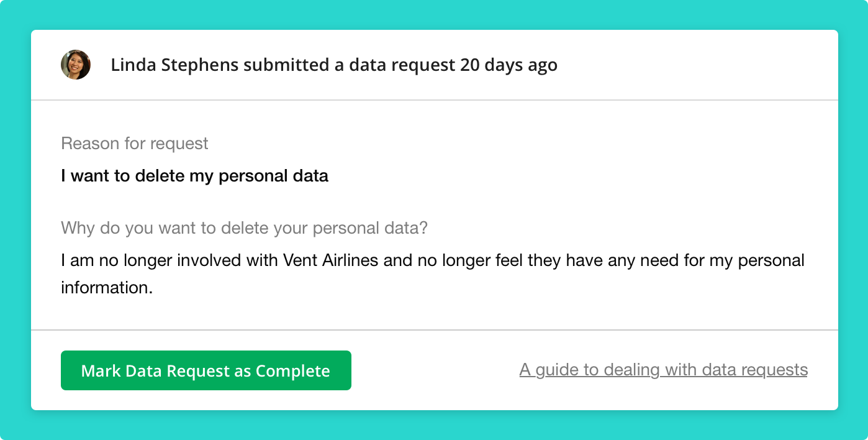Select the name Linda Stephens in header
This screenshot has height=440, width=868.
[x=174, y=65]
